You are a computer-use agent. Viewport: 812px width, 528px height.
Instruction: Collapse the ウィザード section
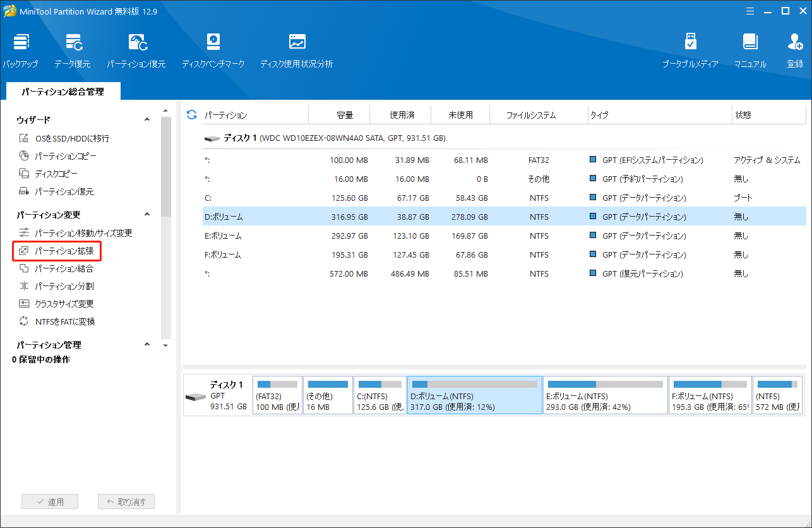(x=147, y=119)
